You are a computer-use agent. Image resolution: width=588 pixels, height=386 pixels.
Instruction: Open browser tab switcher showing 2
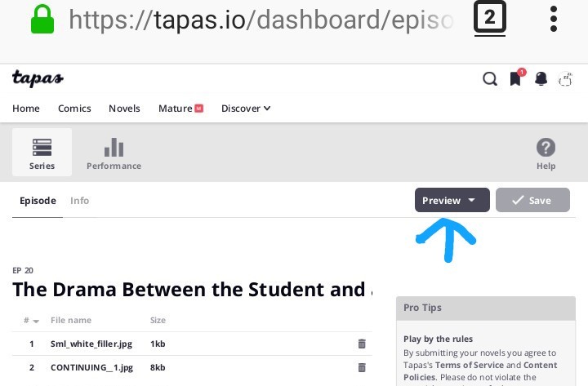click(x=489, y=19)
